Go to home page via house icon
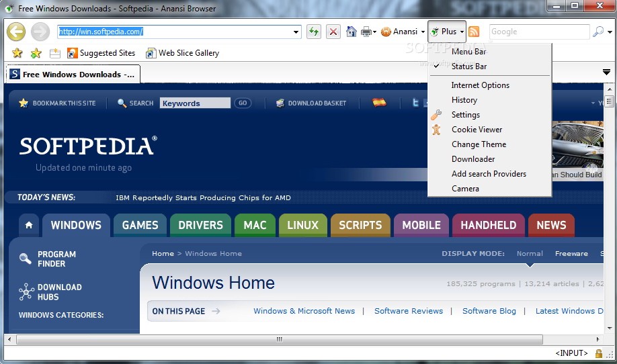Viewport: 617px width, 364px height. pyautogui.click(x=351, y=32)
